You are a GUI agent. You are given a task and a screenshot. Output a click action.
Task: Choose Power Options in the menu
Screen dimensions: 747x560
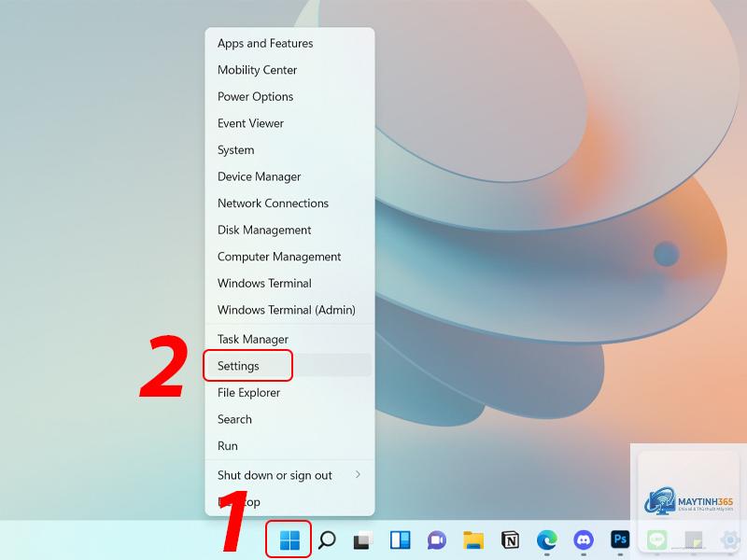[289, 97]
